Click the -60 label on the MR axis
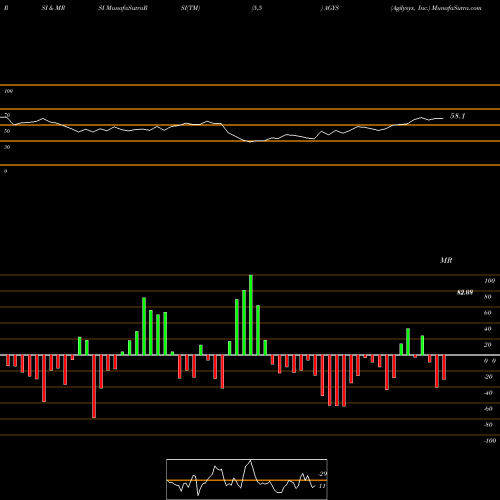 [x=488, y=409]
